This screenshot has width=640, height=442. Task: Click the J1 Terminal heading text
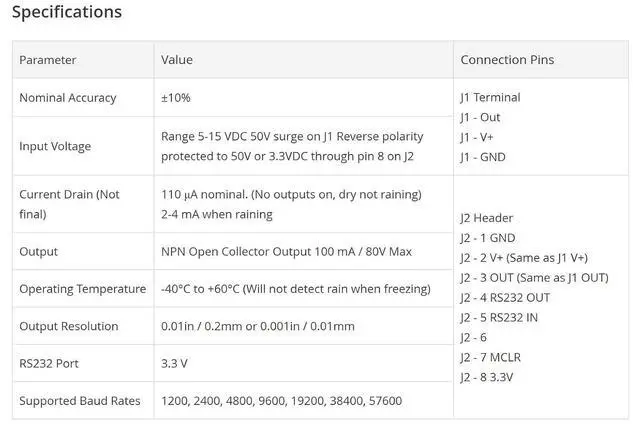tap(490, 98)
